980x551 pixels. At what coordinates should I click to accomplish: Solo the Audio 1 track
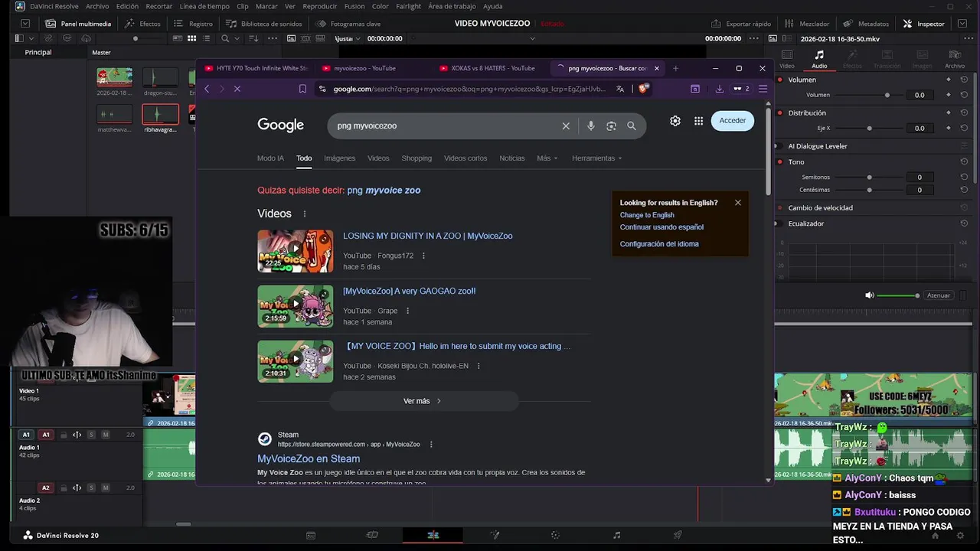(91, 435)
